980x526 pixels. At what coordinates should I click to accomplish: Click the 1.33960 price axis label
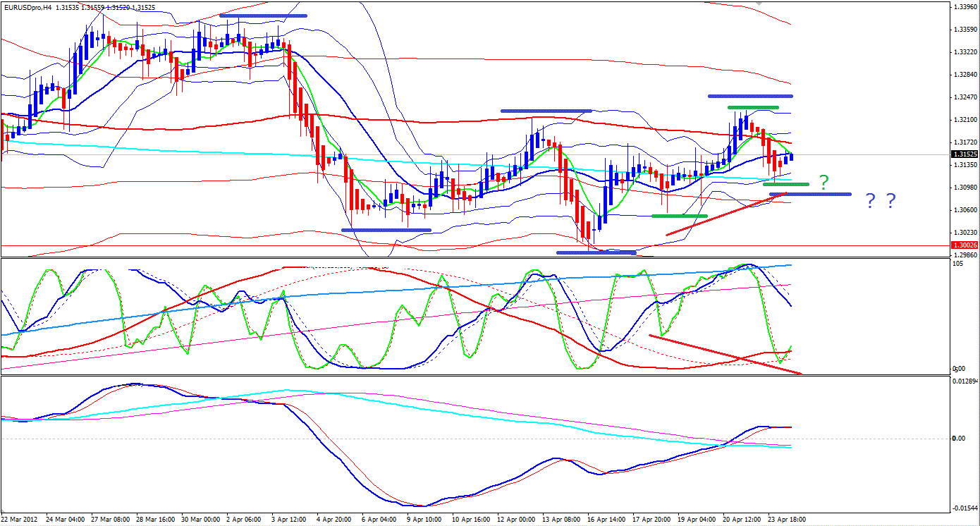(964, 7)
